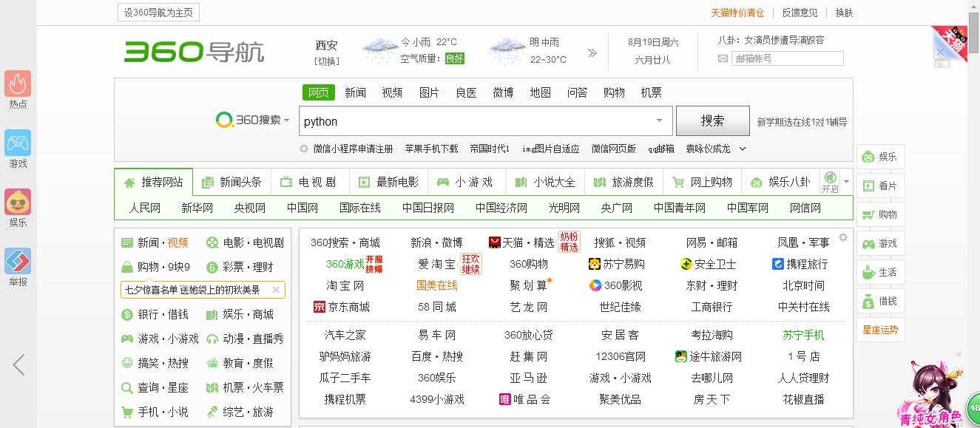Switch to 推荐网站 category tab
980x428 pixels.
coord(153,182)
